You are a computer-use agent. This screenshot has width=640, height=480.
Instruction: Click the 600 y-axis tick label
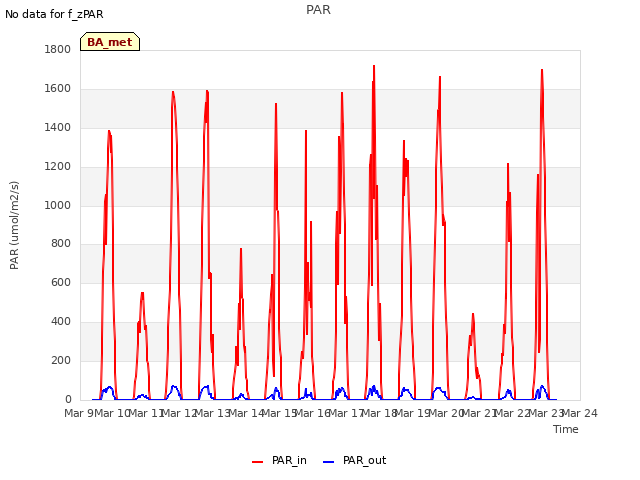point(61,282)
